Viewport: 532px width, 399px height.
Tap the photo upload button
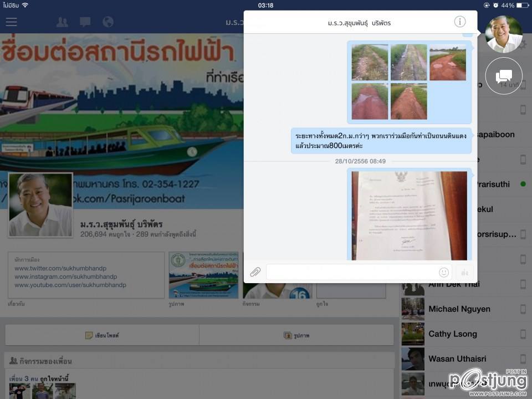coord(296,335)
